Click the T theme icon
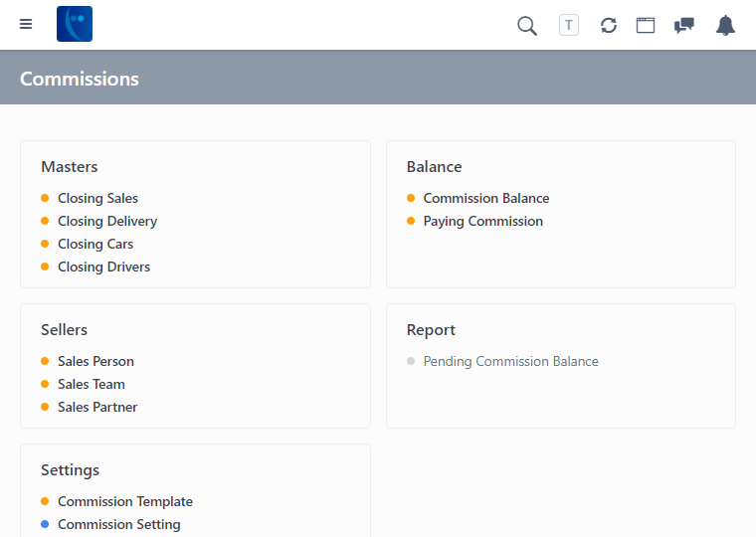756x537 pixels. point(568,25)
